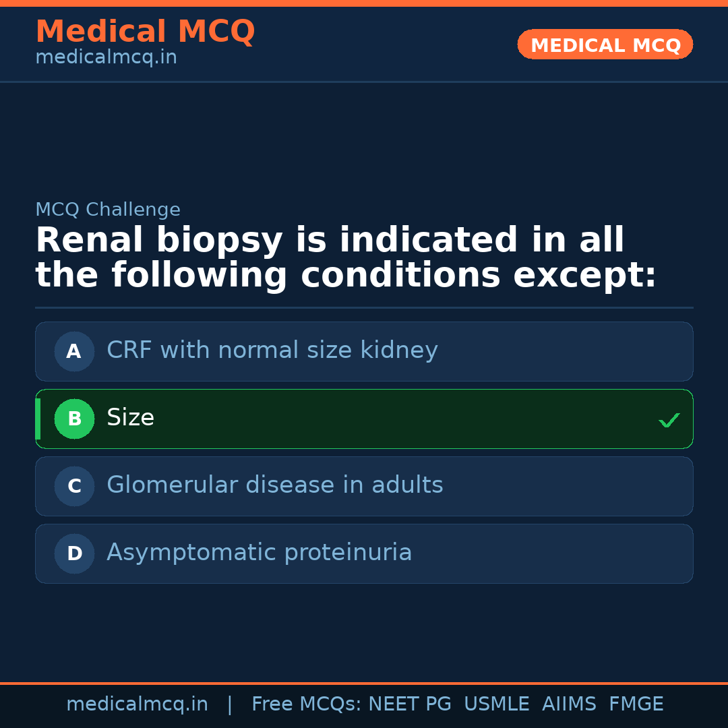
Task: Choose answer Asymptomatic proteinuria
Action: point(260,553)
